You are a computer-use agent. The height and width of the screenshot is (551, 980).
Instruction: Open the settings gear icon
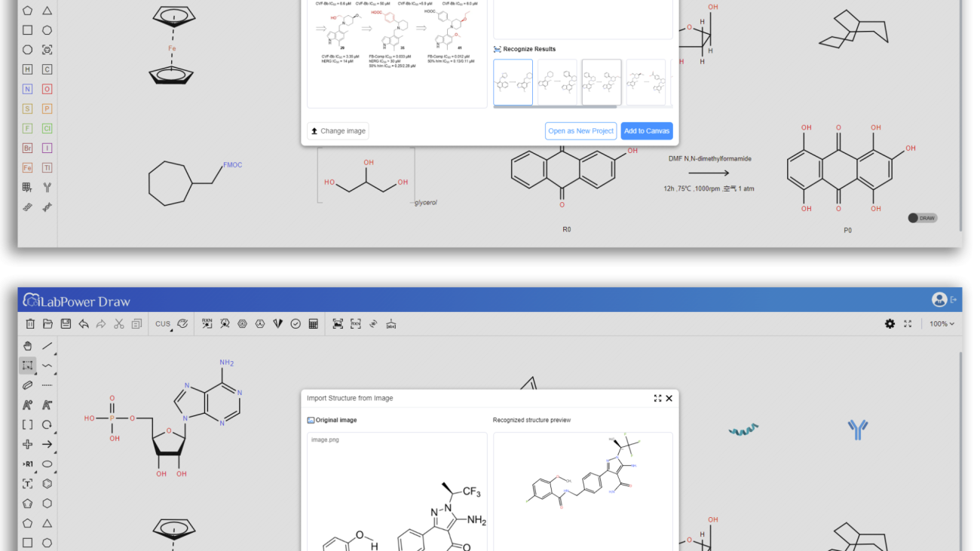tap(890, 323)
